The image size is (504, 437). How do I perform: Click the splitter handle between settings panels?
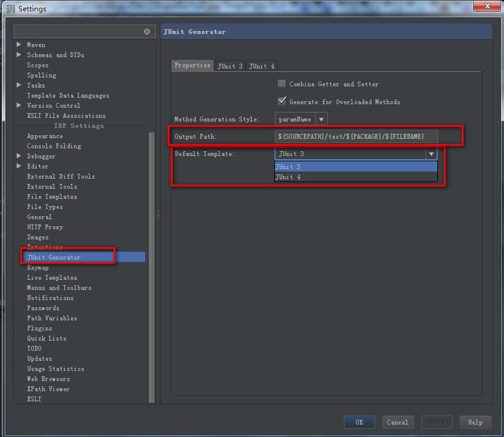158,214
